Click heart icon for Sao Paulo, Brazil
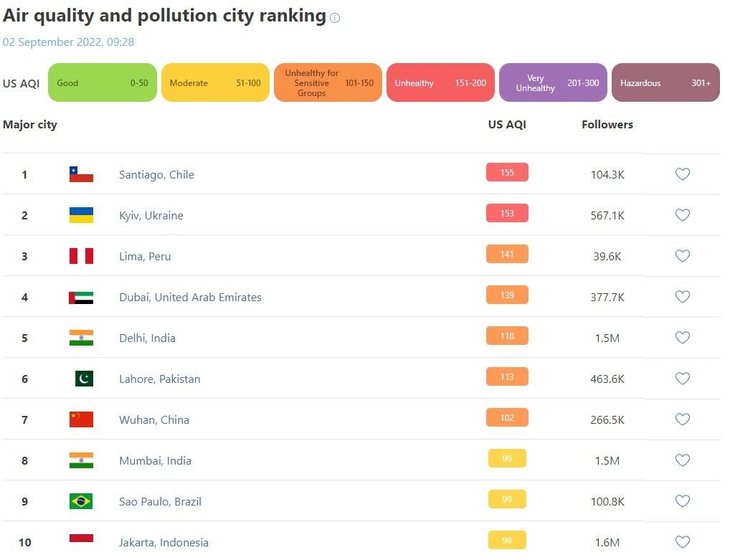This screenshot has height=560, width=730. click(683, 501)
